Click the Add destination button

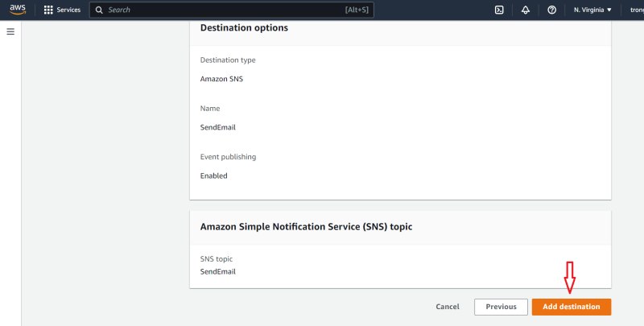point(572,307)
